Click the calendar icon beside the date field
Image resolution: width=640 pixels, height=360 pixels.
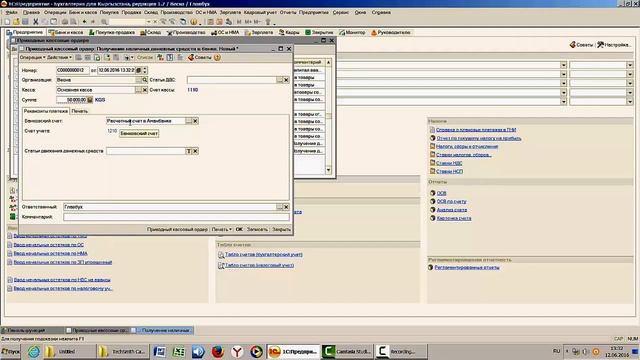pyautogui.click(x=138, y=70)
